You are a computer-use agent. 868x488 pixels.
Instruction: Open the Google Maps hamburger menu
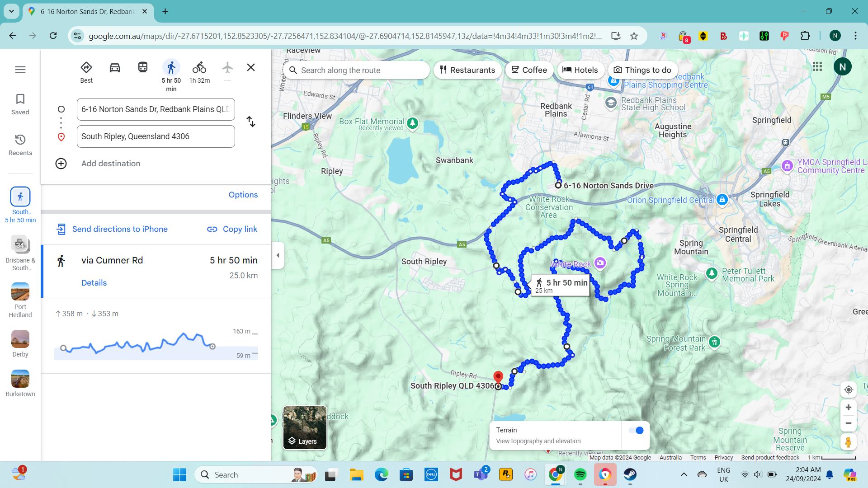pos(20,70)
